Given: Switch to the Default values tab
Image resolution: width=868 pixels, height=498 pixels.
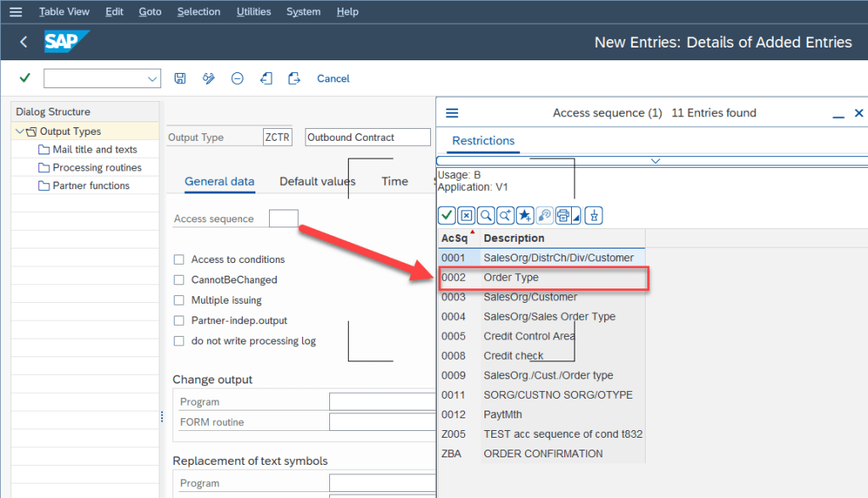Looking at the screenshot, I should [317, 182].
